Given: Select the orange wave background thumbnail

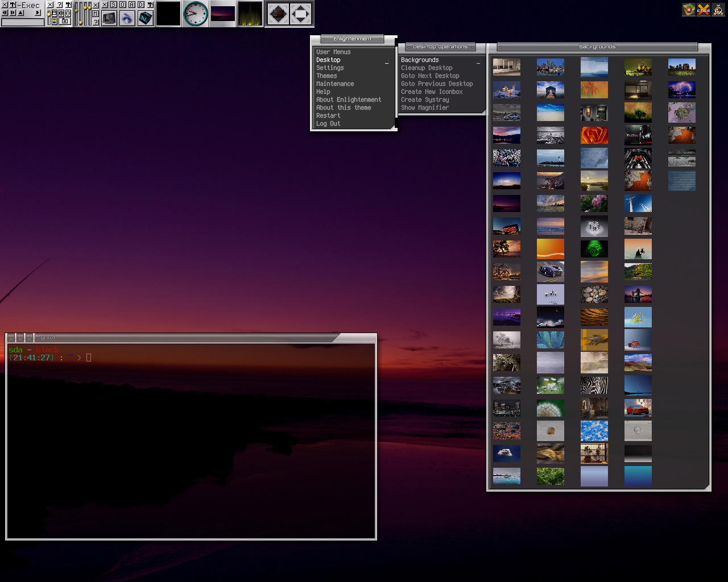Looking at the screenshot, I should [x=551, y=249].
